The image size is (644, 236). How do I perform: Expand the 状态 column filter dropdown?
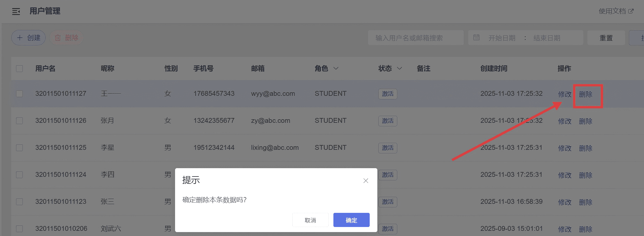point(400,68)
